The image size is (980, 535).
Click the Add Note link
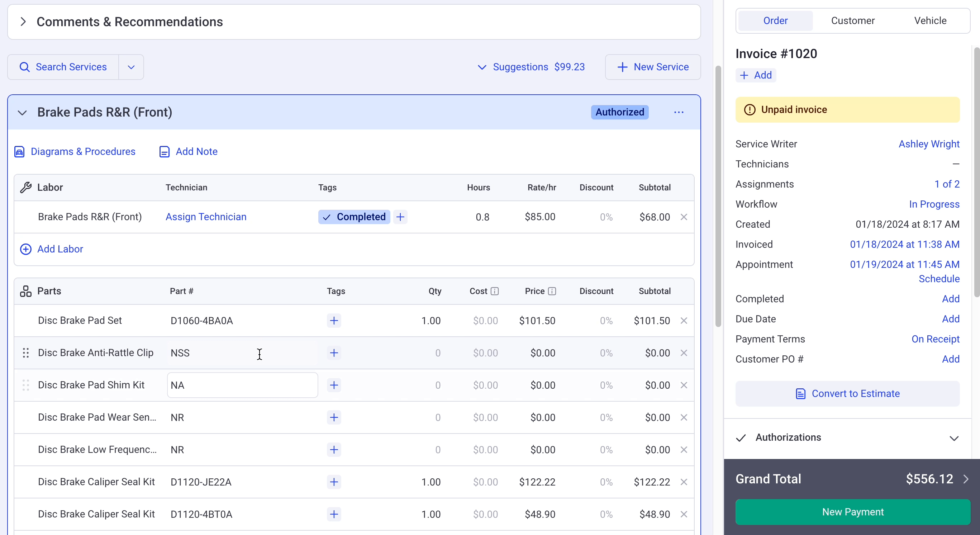pyautogui.click(x=188, y=151)
